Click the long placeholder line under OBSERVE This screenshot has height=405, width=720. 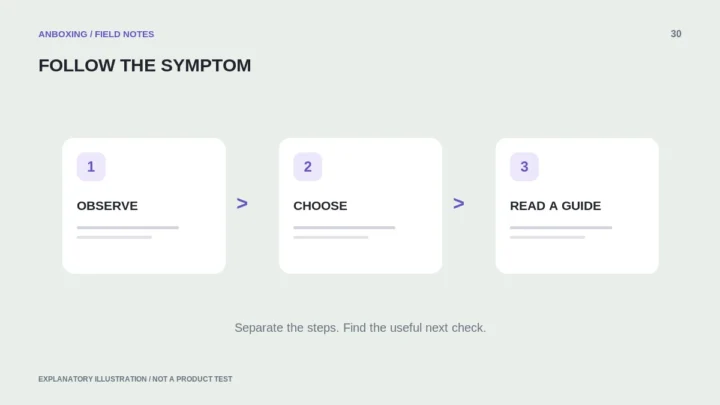click(x=128, y=227)
